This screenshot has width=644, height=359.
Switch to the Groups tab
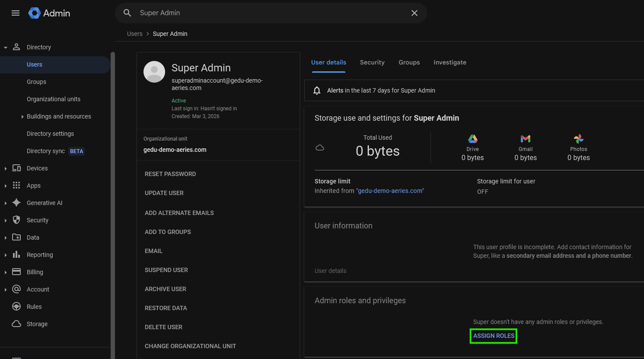(409, 62)
